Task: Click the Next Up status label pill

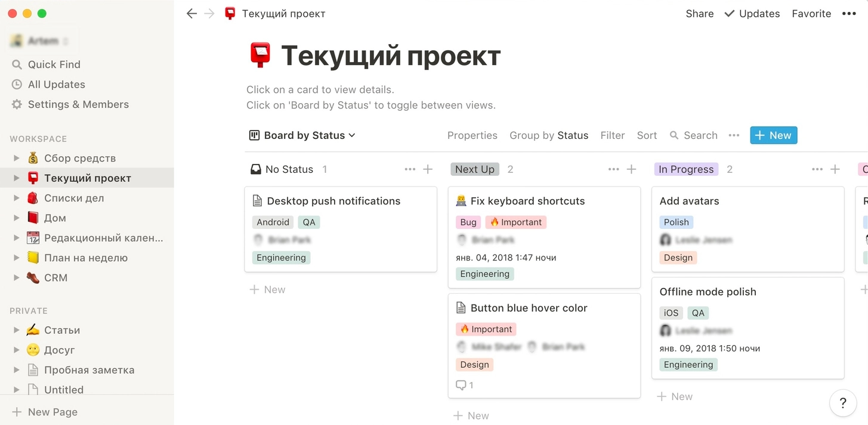Action: point(474,169)
